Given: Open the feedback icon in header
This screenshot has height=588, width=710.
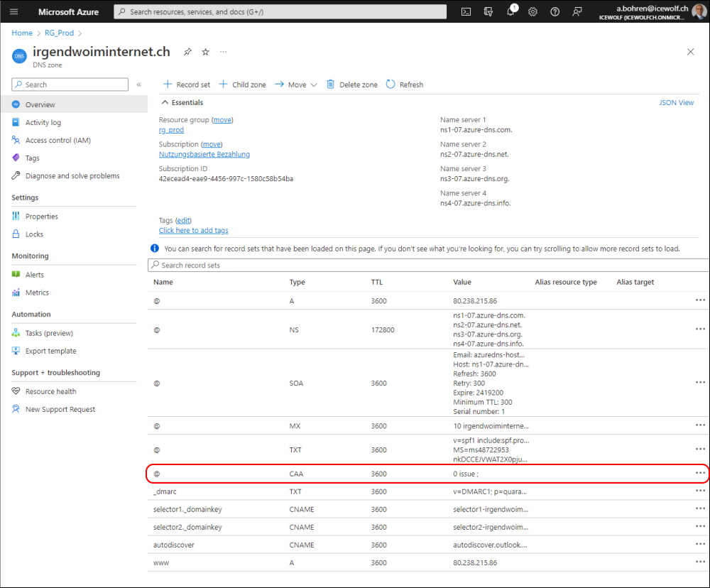Looking at the screenshot, I should (577, 12).
